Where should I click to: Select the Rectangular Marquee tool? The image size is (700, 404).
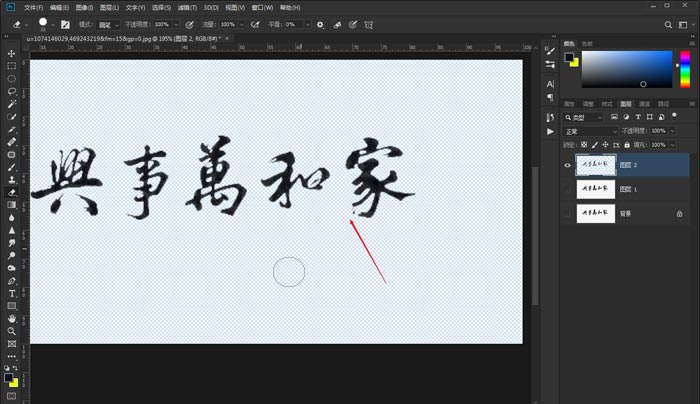[x=12, y=66]
